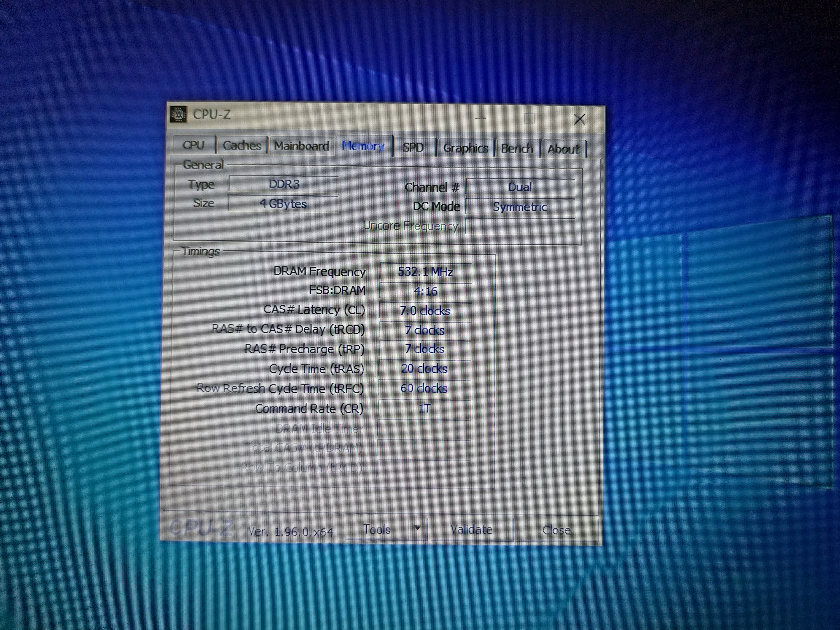Click the empty Uncore Frequency field
The image size is (840, 630).
(x=520, y=226)
